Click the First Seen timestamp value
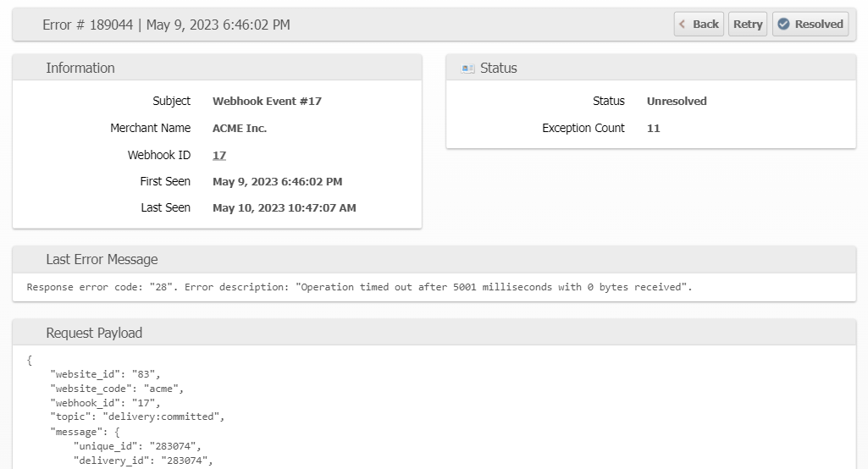 (278, 181)
